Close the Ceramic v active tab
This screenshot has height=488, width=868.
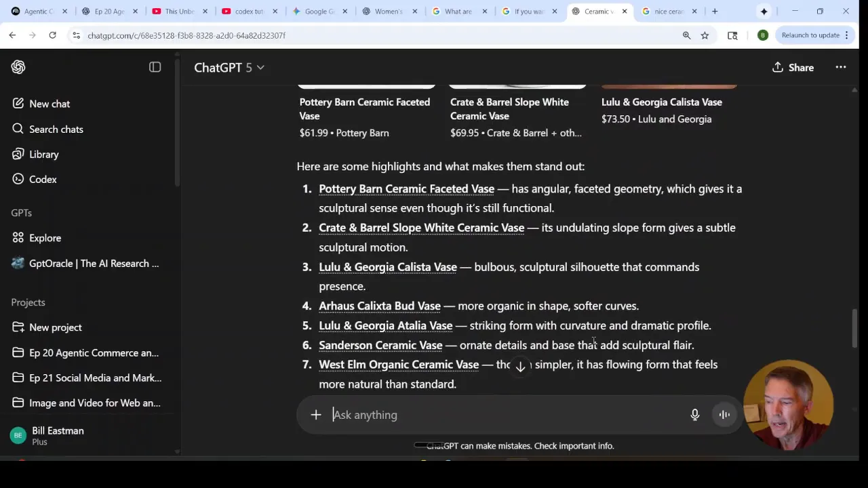[x=625, y=12]
